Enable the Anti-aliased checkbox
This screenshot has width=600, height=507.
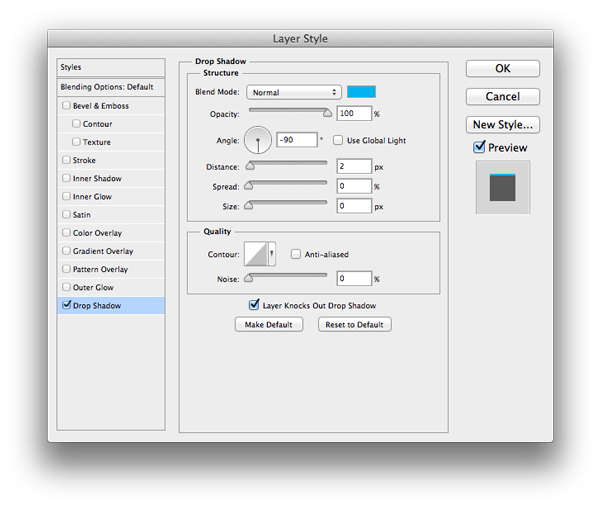[296, 254]
